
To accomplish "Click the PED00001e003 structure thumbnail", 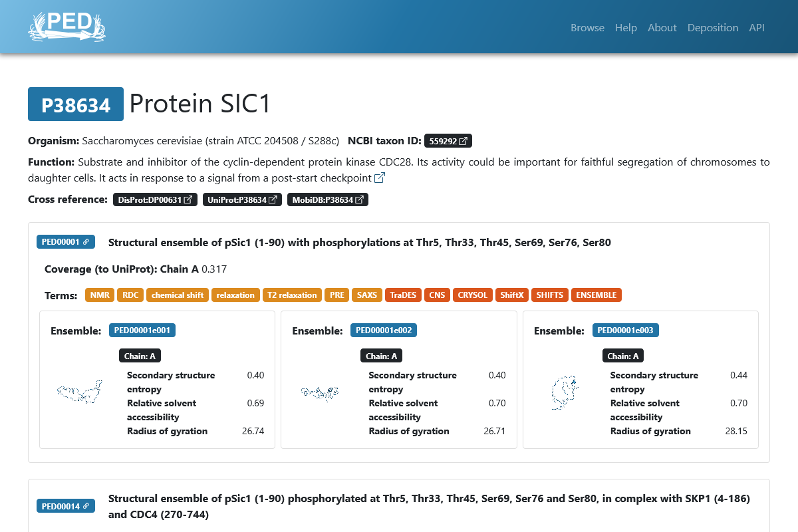I will coord(564,392).
